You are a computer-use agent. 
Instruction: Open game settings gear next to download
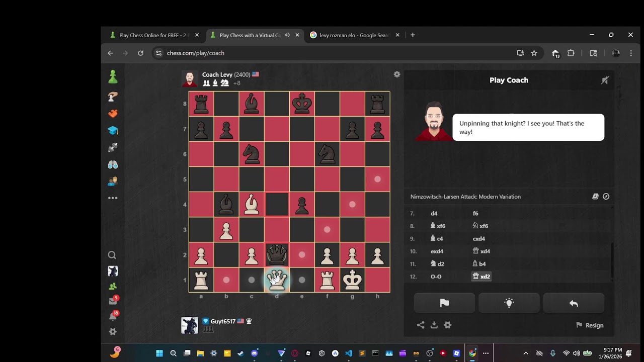point(448,325)
